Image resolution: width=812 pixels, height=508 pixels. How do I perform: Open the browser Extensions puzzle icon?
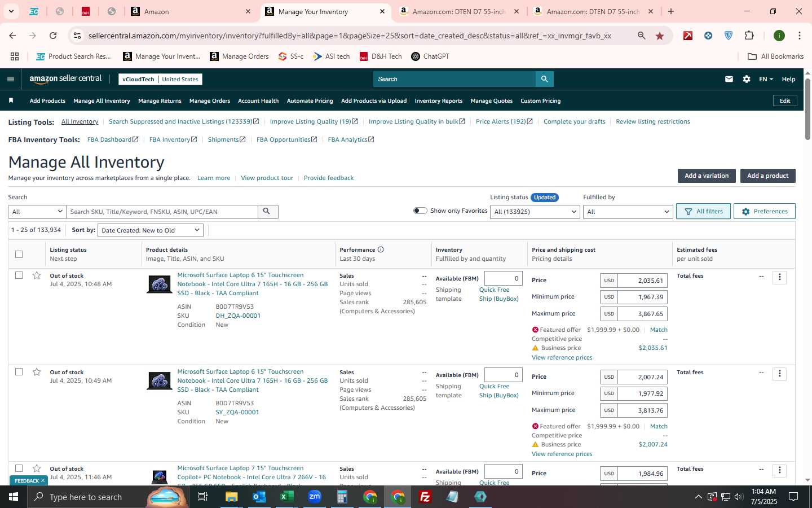click(x=749, y=36)
